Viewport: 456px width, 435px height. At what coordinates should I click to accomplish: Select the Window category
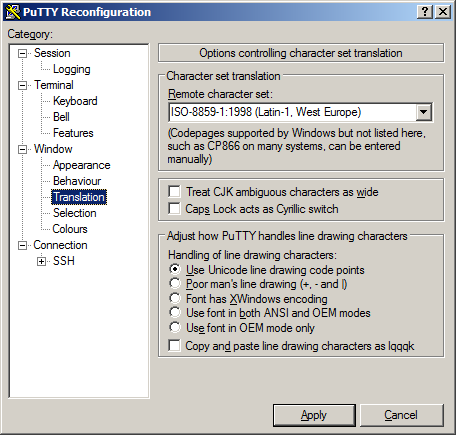pos(53,149)
